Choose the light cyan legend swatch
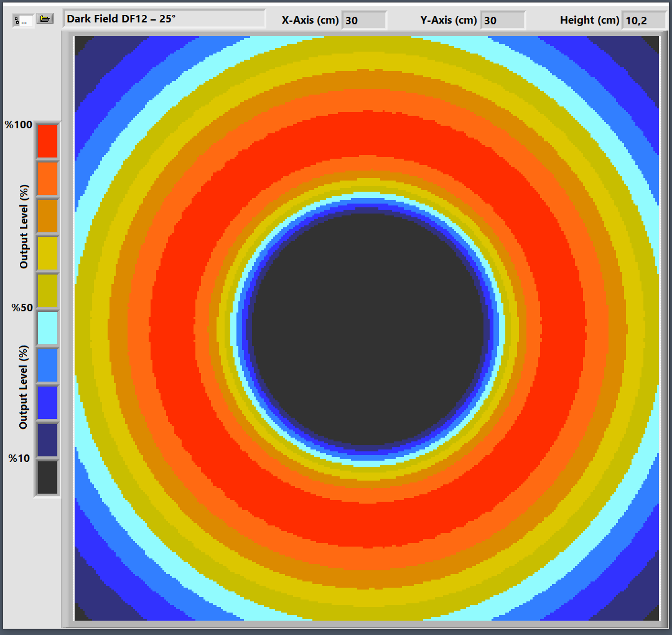672x635 pixels. click(47, 328)
